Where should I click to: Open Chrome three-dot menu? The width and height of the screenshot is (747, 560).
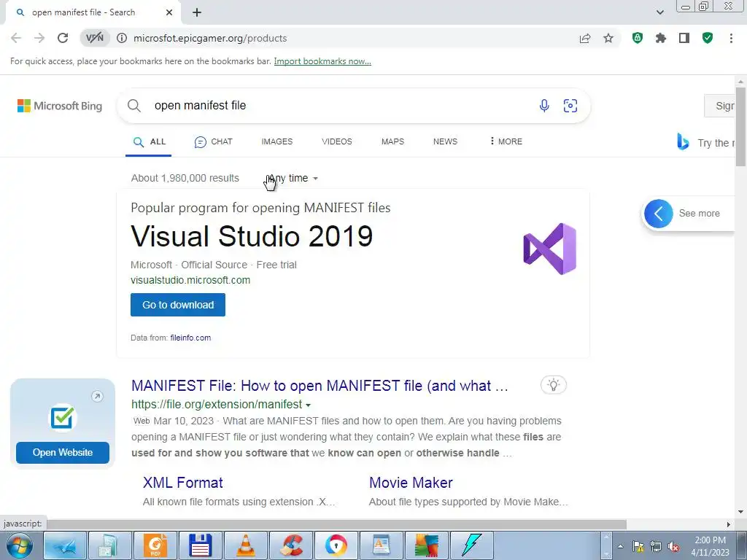731,38
